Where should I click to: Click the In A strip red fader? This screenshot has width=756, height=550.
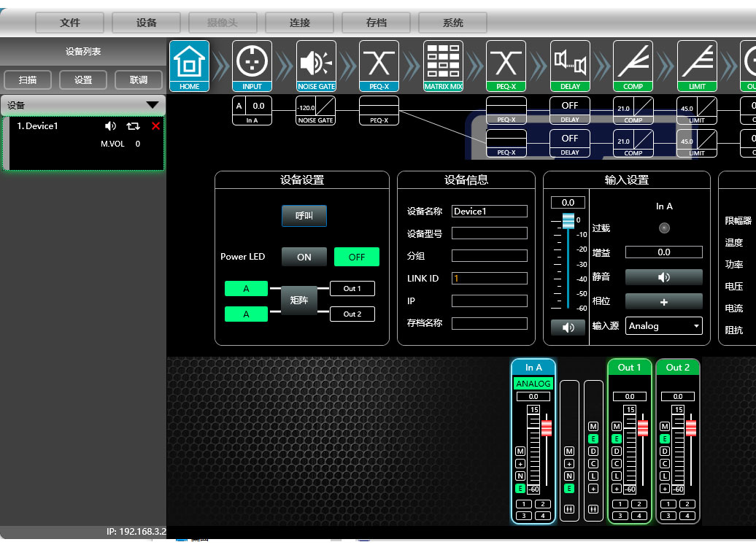(x=547, y=428)
